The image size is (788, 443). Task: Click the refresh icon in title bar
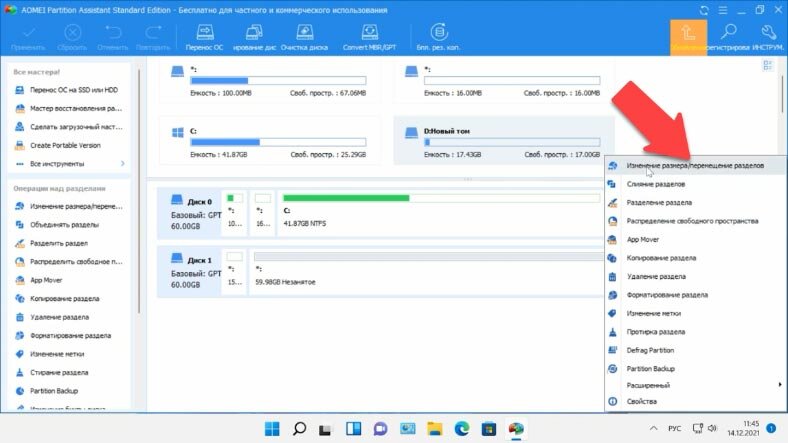tap(704, 10)
